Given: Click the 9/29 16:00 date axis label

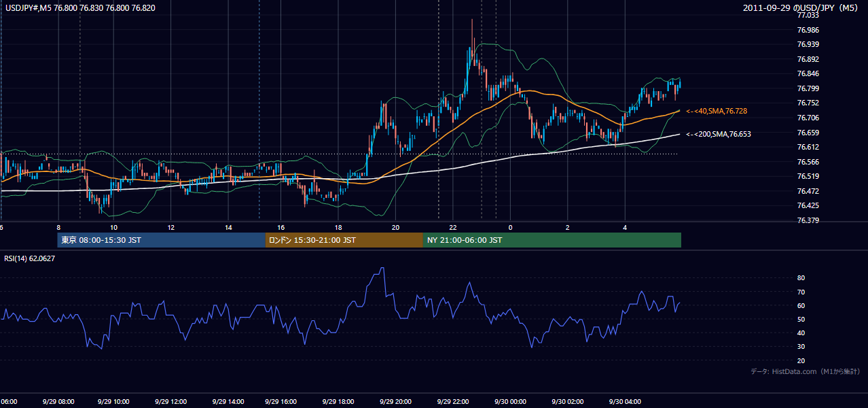Looking at the screenshot, I should coord(281,401).
